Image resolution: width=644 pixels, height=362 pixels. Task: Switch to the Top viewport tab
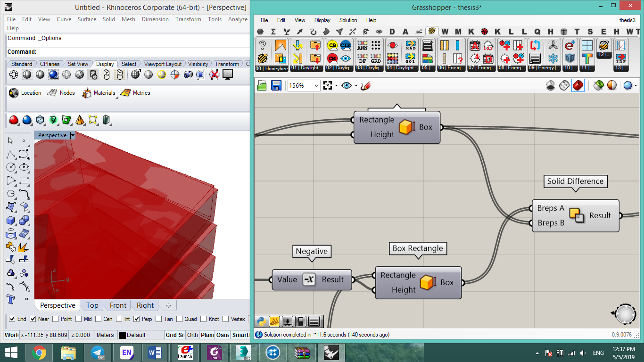click(92, 305)
